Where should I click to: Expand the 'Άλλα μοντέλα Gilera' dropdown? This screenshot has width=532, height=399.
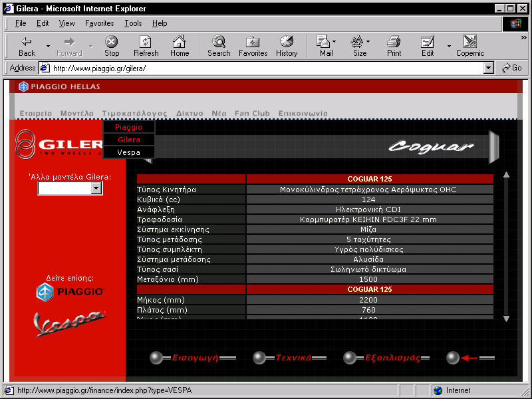[x=96, y=188]
